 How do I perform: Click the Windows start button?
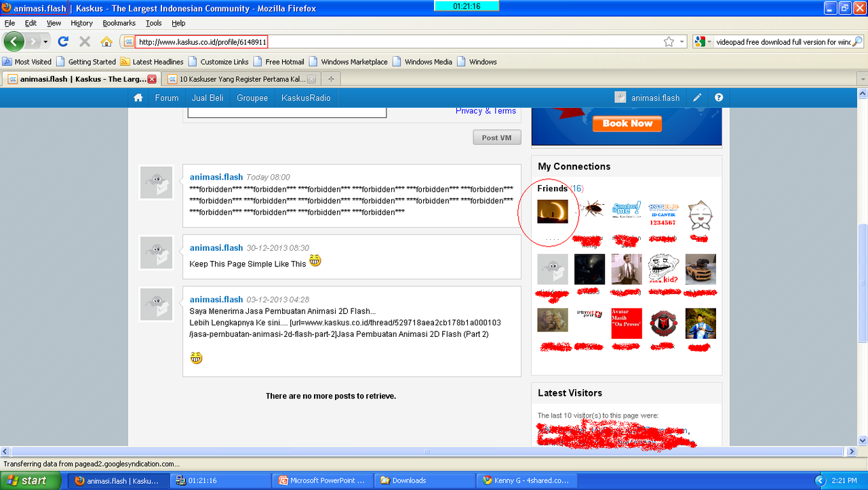tap(31, 481)
